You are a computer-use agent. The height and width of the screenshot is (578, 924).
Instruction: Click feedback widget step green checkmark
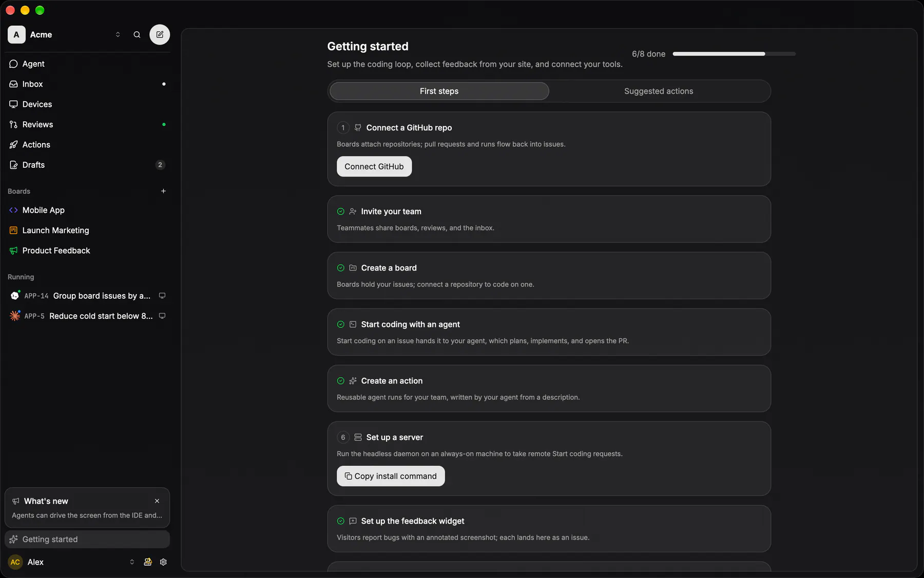(x=341, y=521)
